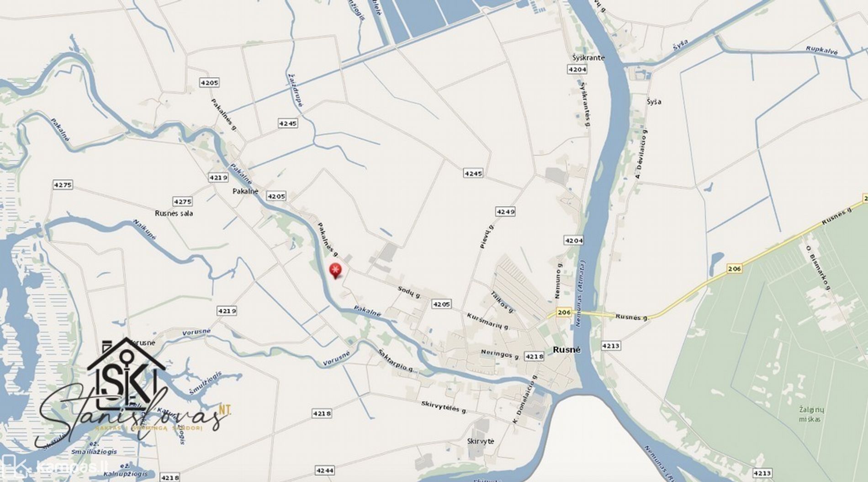Click the Šyša village label
The height and width of the screenshot is (482, 868).
654,101
